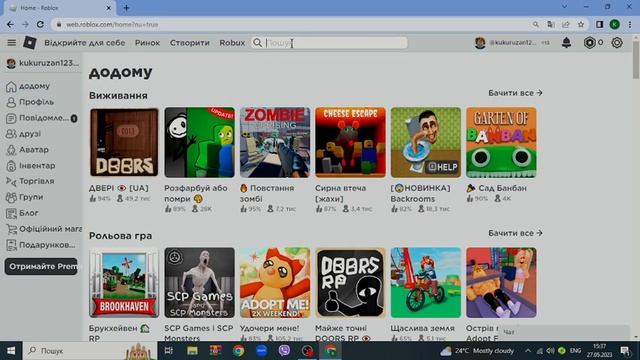Reload the page in Chrome
This screenshot has height=360, width=640.
[40, 24]
